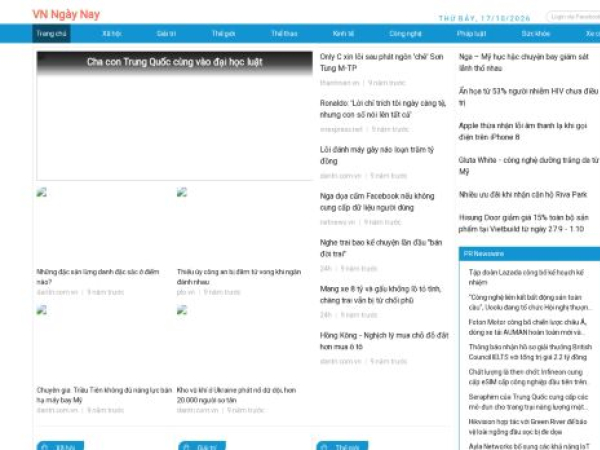Click broken image above Chuyên gia Triều Tiên article

(42, 310)
